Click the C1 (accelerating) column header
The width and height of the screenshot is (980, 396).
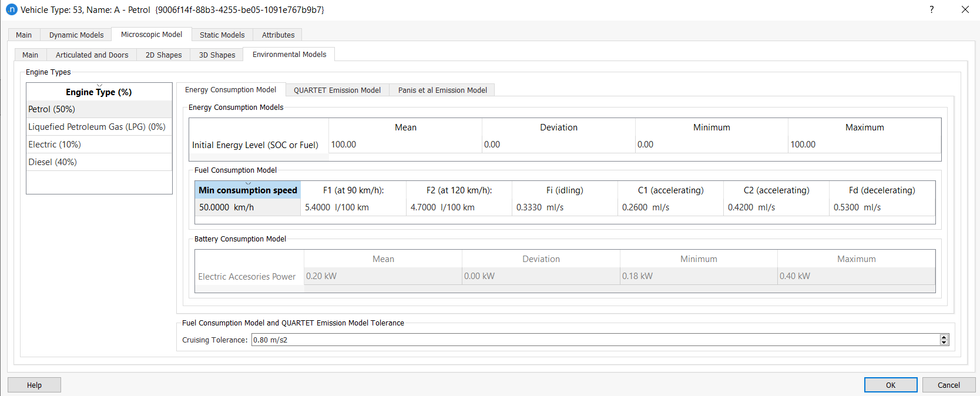pos(671,190)
